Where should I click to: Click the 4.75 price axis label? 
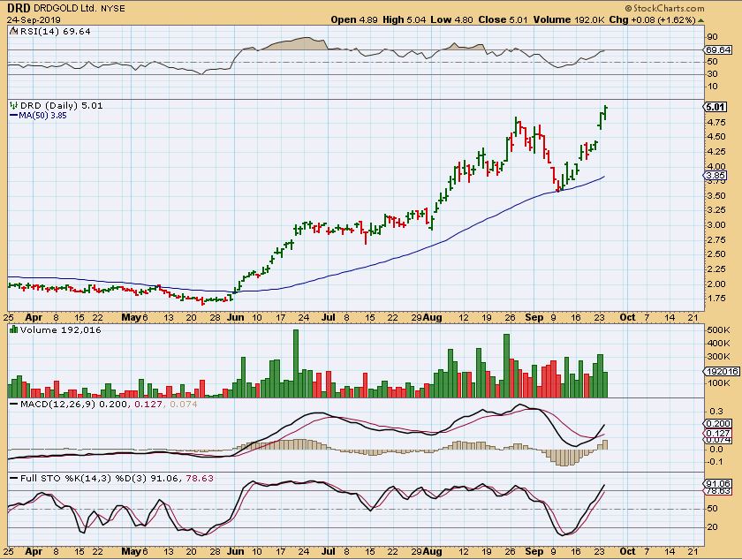pyautogui.click(x=717, y=123)
